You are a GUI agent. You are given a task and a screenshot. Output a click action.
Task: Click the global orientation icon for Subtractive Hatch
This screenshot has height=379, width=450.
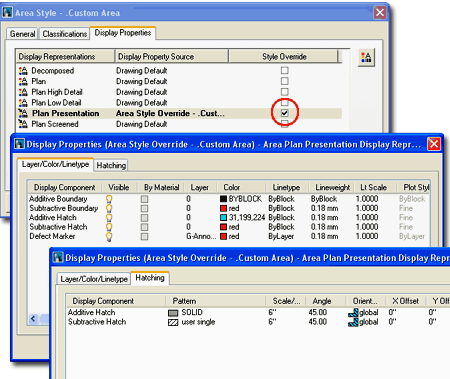(x=353, y=322)
